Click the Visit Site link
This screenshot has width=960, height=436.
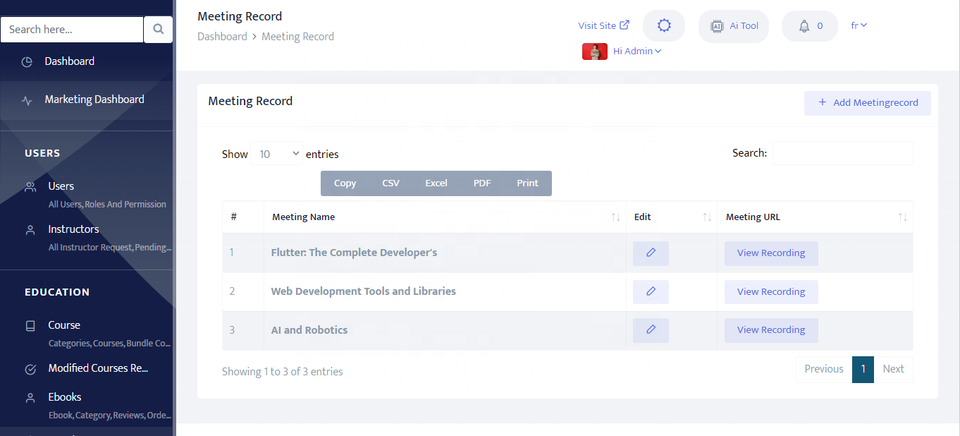(603, 26)
